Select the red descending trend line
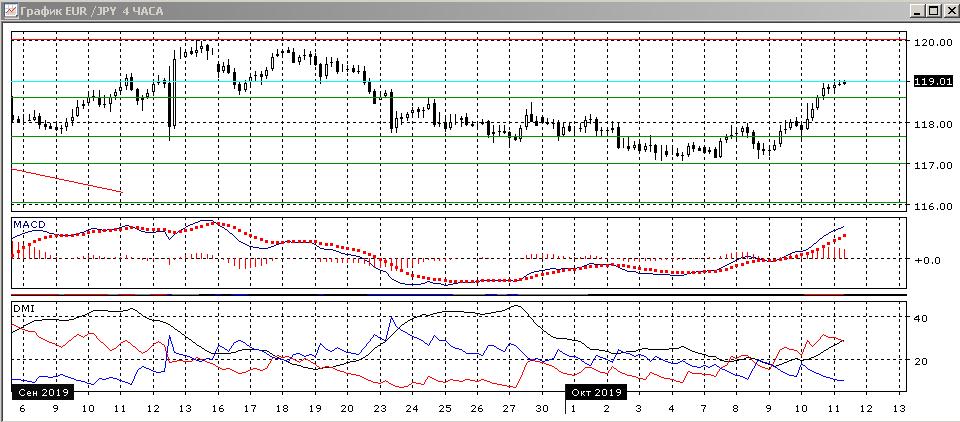Image resolution: width=960 pixels, height=422 pixels. [x=66, y=181]
